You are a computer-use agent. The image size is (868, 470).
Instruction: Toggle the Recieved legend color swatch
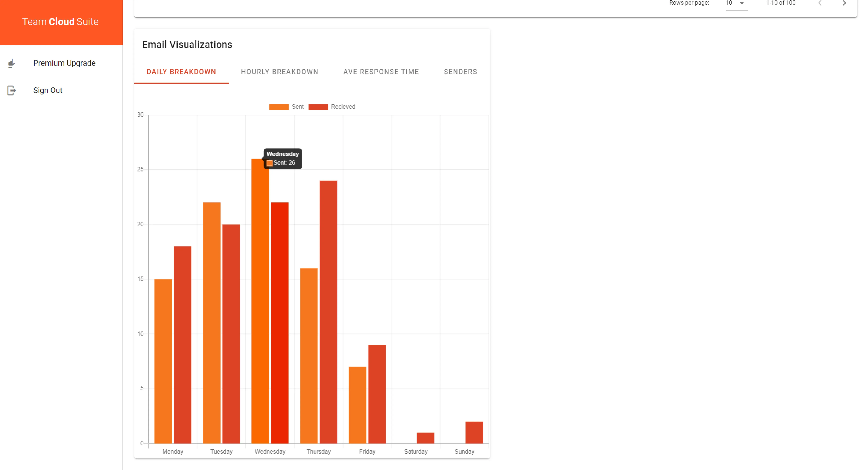pyautogui.click(x=318, y=107)
